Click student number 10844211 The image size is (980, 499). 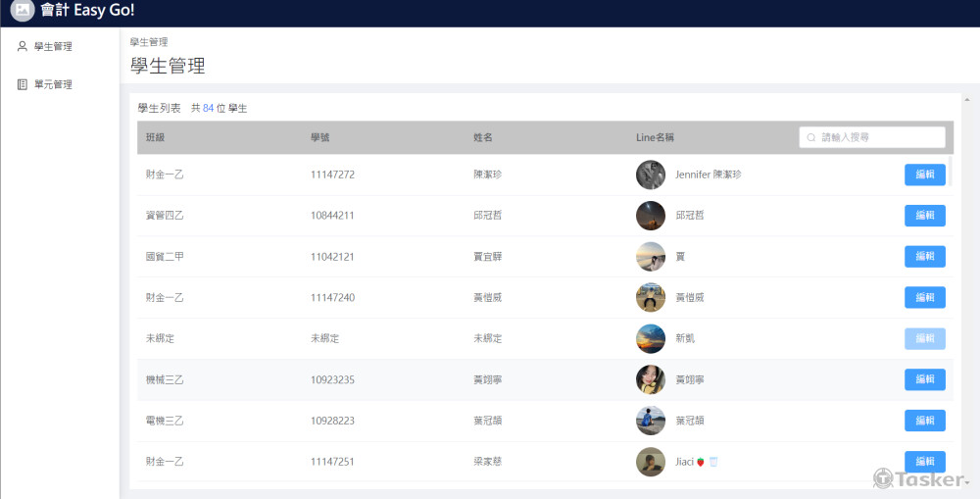[x=332, y=216]
